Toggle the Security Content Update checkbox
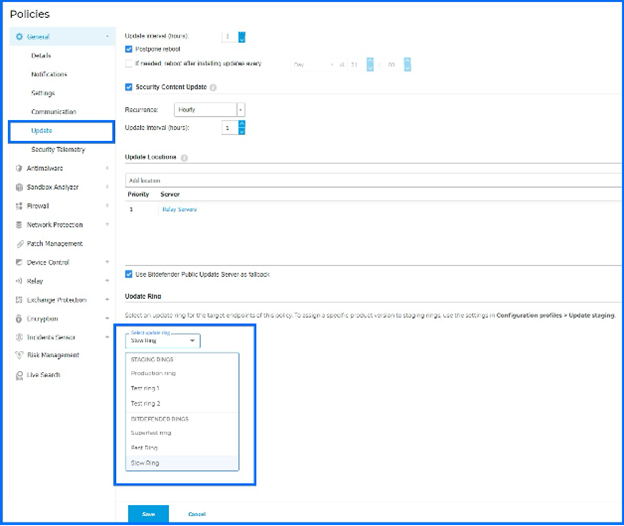This screenshot has height=526, width=624. [x=129, y=87]
